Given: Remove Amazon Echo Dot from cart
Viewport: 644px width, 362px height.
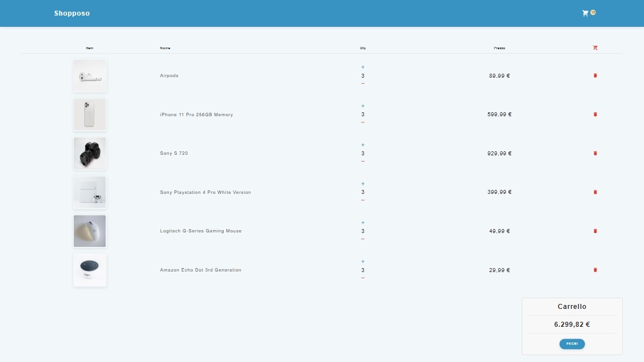Looking at the screenshot, I should point(595,270).
